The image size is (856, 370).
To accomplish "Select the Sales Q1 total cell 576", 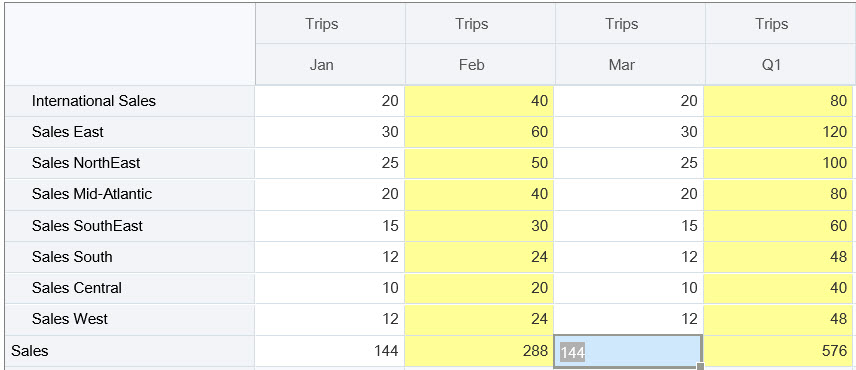I will click(778, 351).
